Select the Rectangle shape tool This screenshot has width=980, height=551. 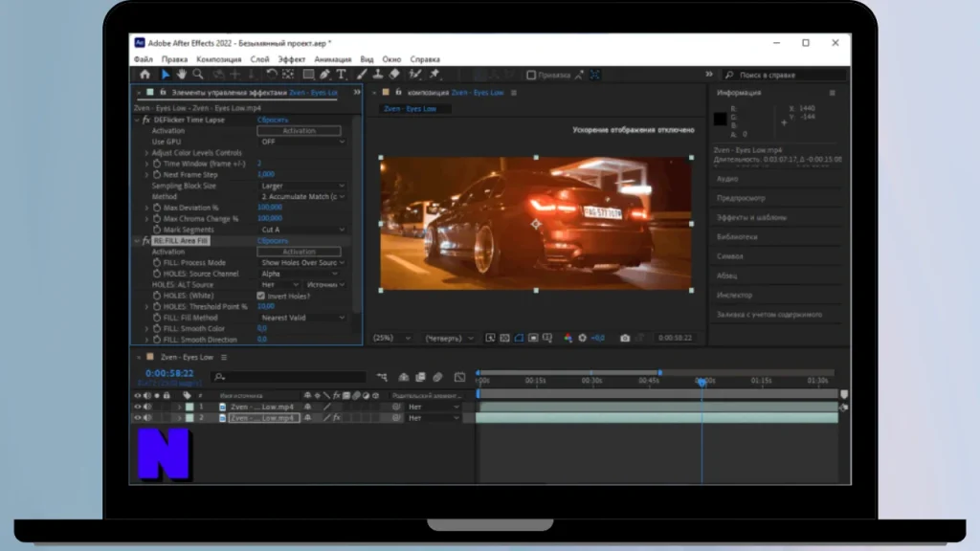308,75
